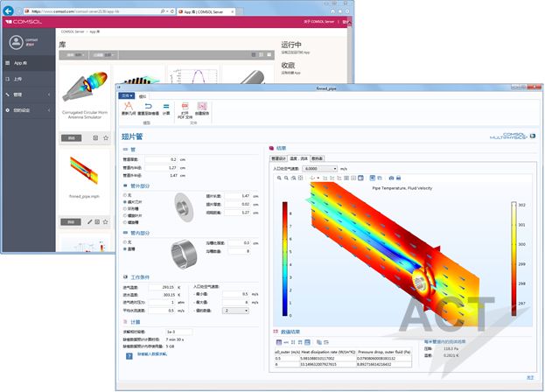
Task: Click the user avatar in COMSOL Server sidebar
Action: coord(16,42)
